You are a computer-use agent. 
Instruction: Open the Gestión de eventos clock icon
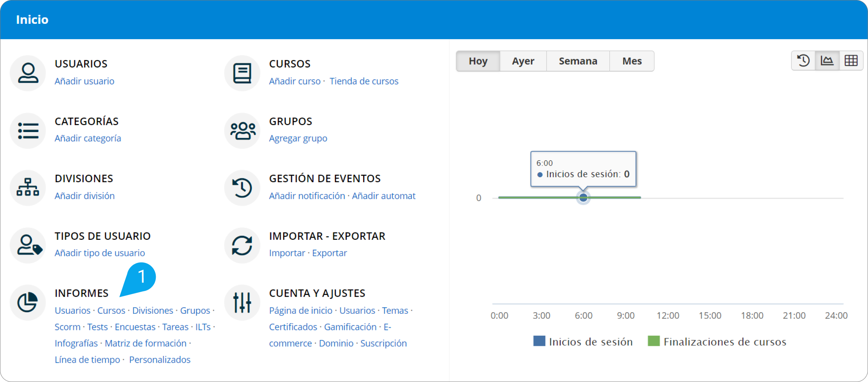[242, 188]
